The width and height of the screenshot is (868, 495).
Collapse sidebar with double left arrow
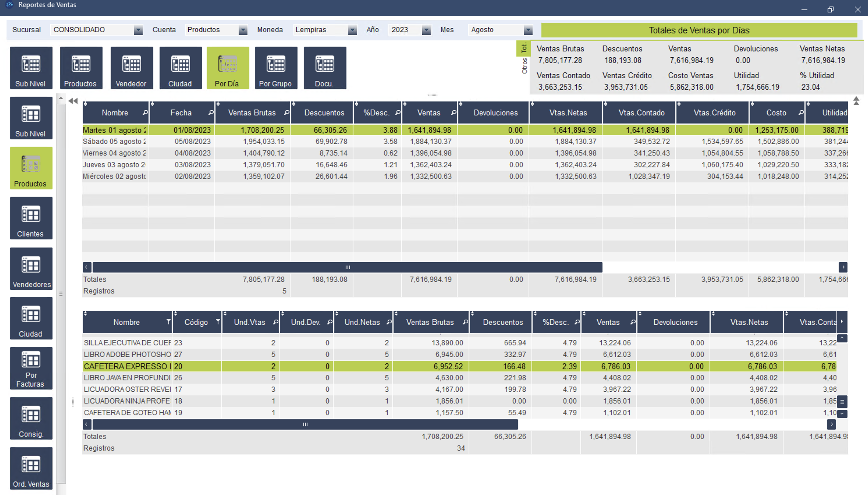pos(73,101)
